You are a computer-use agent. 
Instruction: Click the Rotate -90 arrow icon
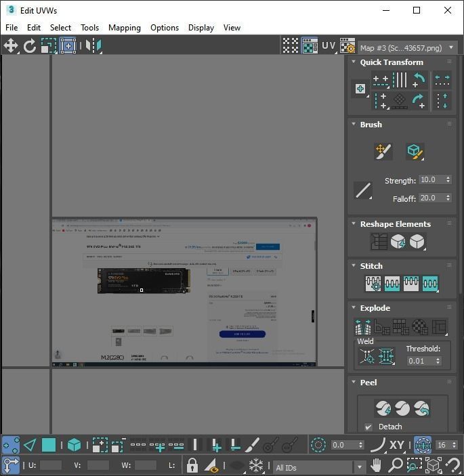click(419, 80)
